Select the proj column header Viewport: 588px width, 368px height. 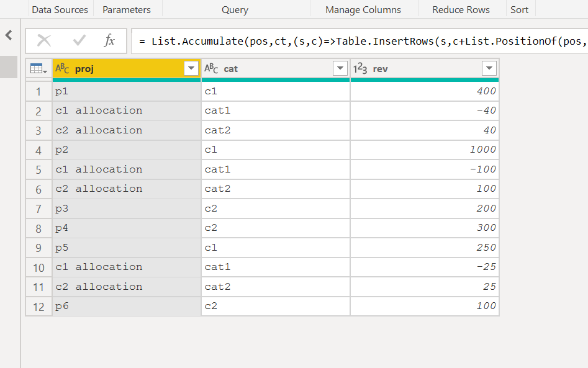pyautogui.click(x=127, y=69)
